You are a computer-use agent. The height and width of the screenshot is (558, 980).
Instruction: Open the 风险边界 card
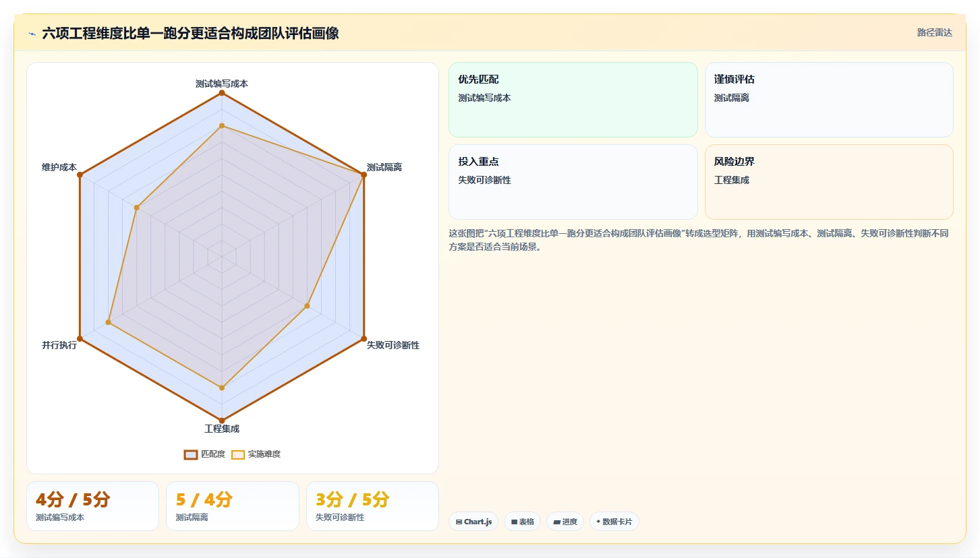click(829, 182)
